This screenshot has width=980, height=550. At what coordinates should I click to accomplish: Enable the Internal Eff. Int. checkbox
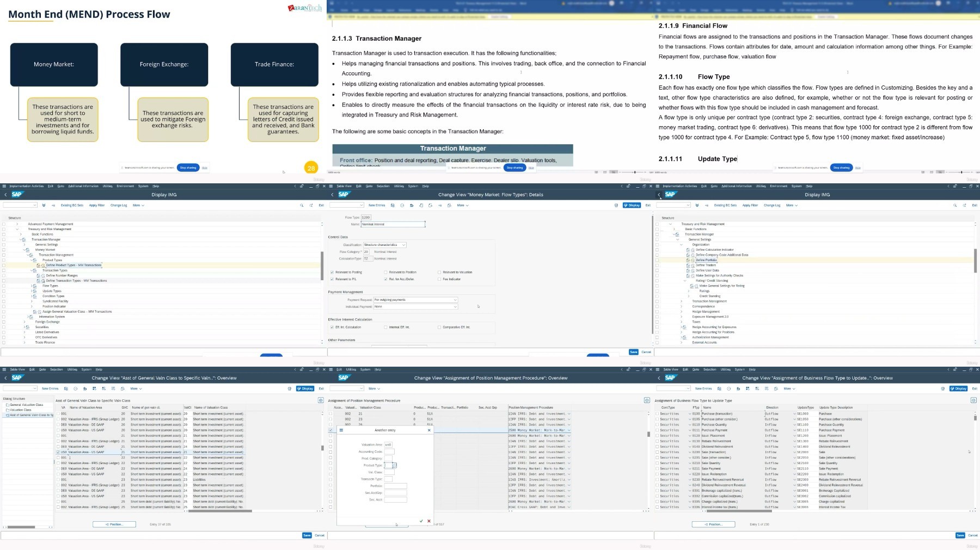[x=385, y=327]
